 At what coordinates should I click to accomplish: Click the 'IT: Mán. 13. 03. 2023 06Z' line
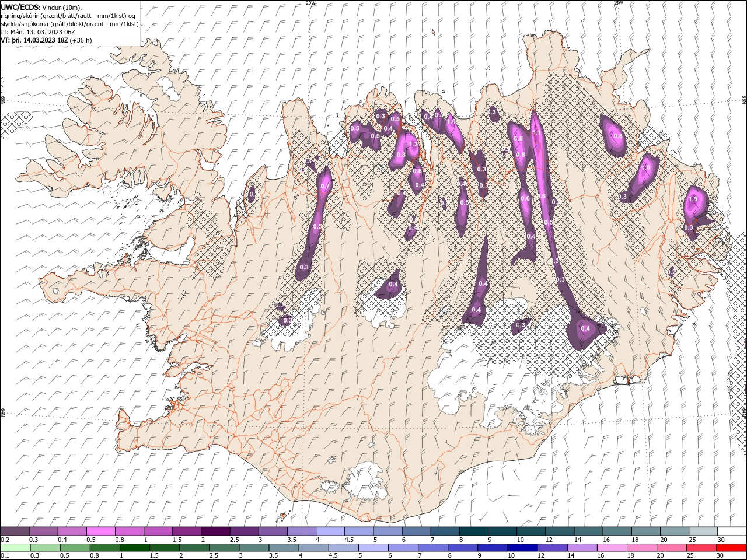pos(38,32)
